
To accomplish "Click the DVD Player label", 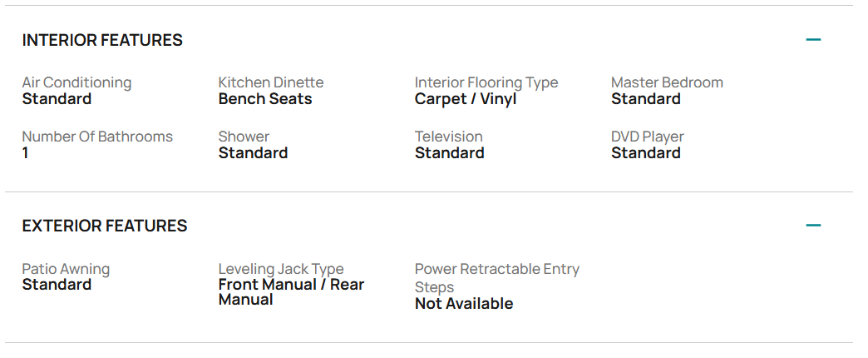I will point(648,137).
